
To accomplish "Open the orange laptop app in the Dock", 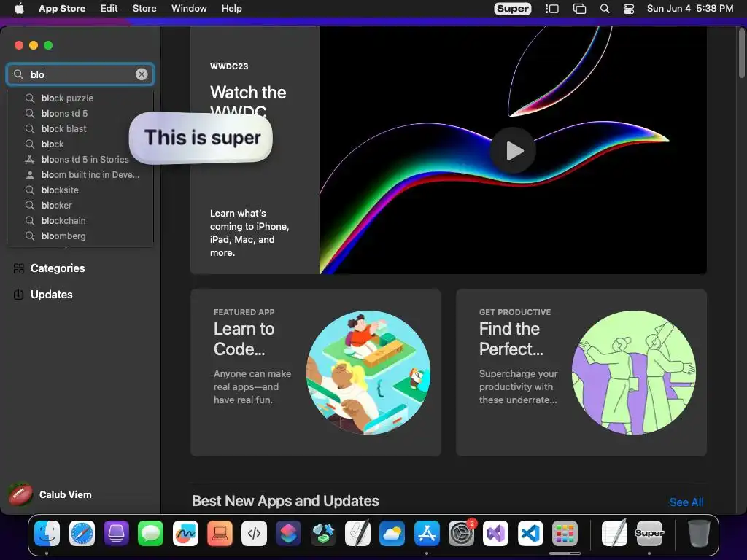I will 220,533.
